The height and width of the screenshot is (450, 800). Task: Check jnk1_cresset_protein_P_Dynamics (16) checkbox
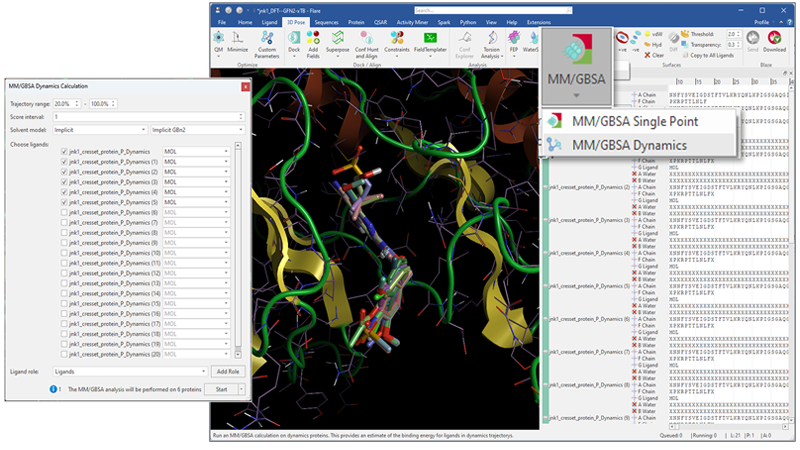click(x=64, y=314)
